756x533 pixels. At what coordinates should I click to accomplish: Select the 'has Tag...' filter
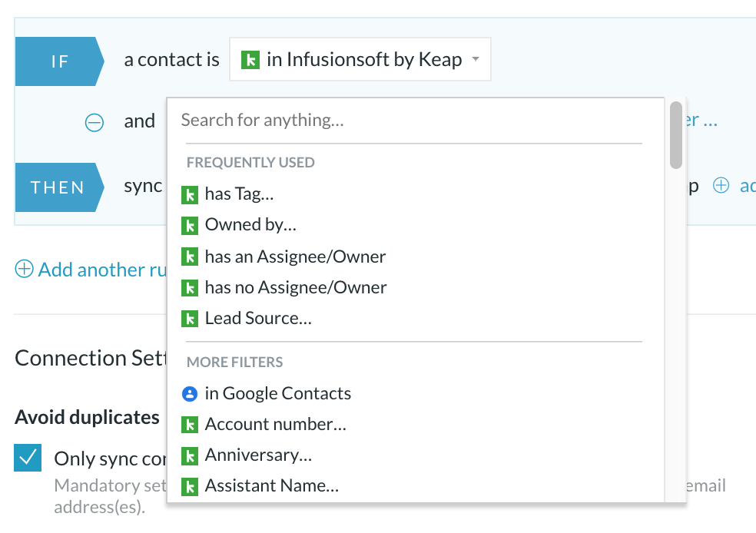coord(239,194)
